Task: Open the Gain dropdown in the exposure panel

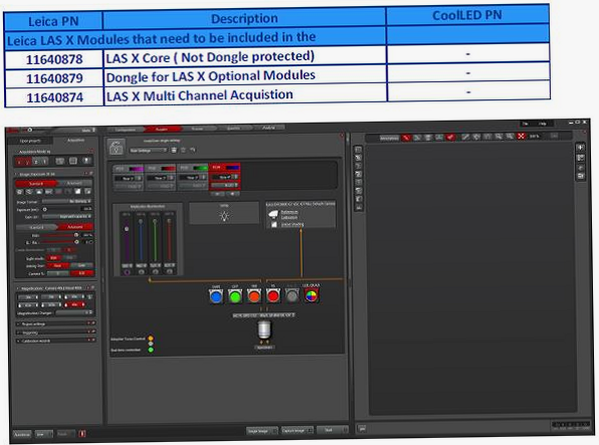Action: pyautogui.click(x=66, y=217)
